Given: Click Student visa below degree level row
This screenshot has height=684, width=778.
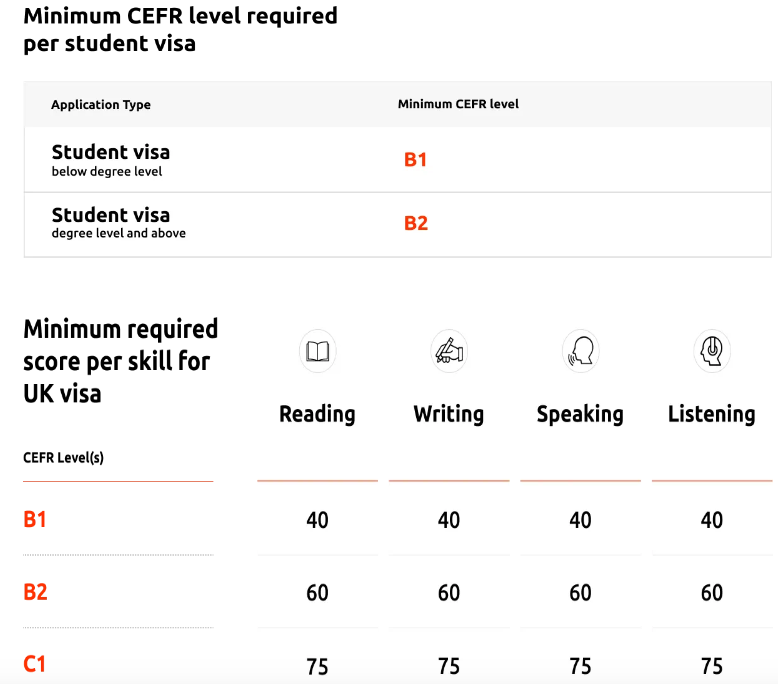Looking at the screenshot, I should click(111, 160).
